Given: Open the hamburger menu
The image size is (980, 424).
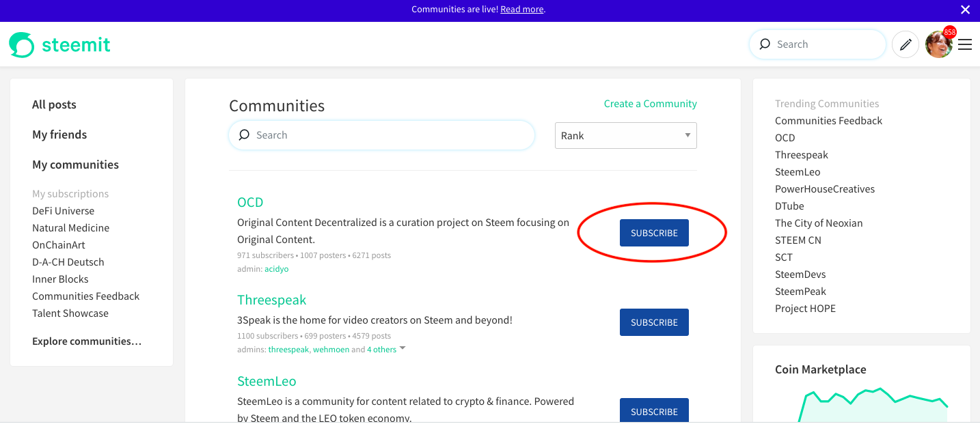Looking at the screenshot, I should pos(965,44).
